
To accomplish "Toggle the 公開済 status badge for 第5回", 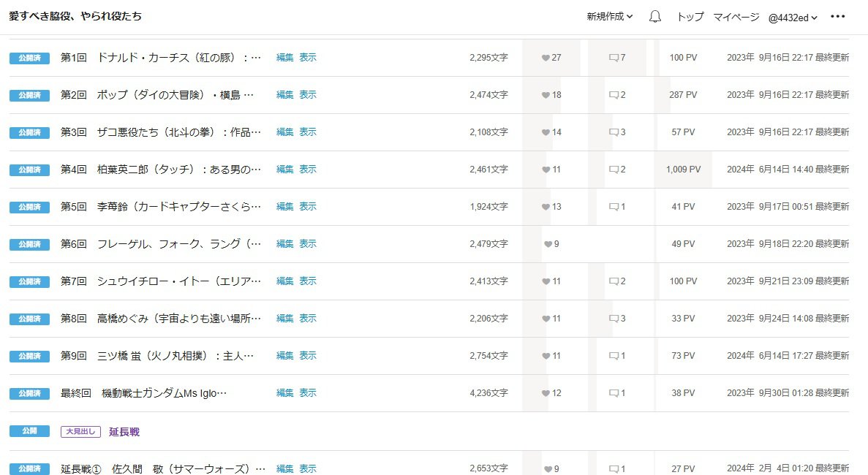I will coord(29,207).
